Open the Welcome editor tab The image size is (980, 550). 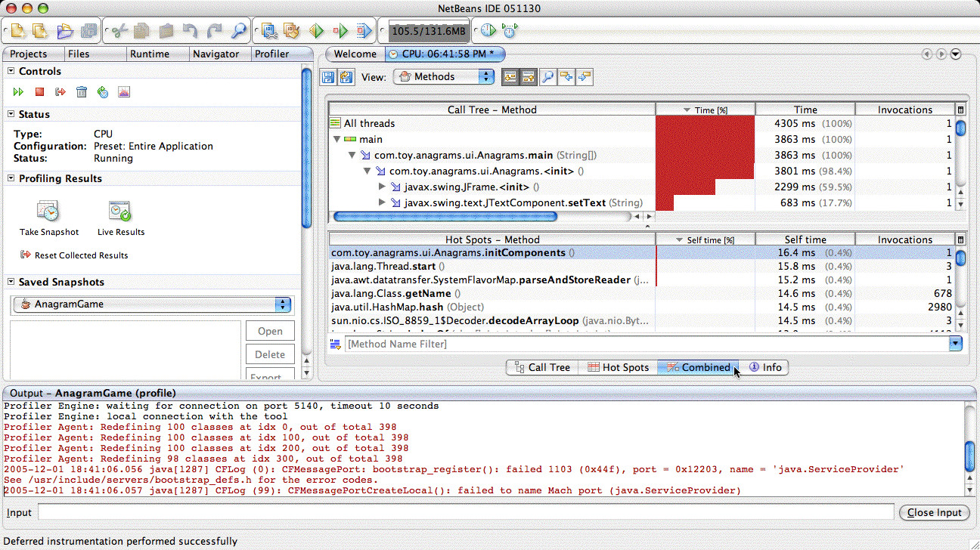(355, 54)
